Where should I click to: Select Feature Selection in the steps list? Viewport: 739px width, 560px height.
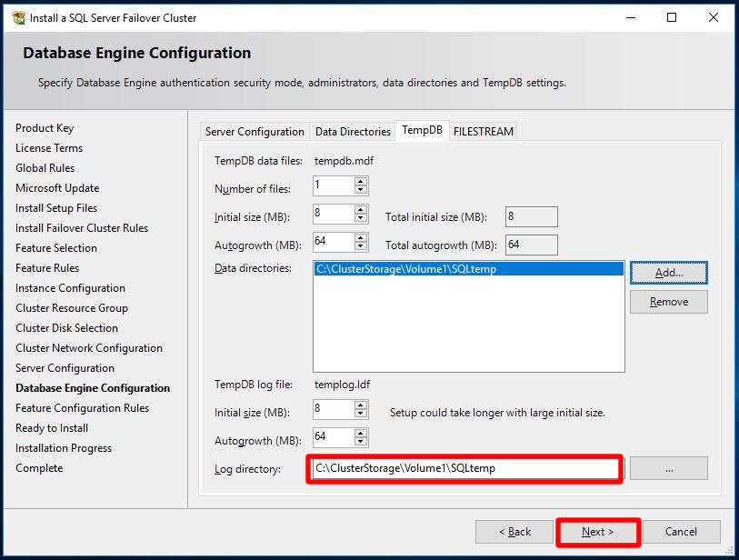pos(56,248)
